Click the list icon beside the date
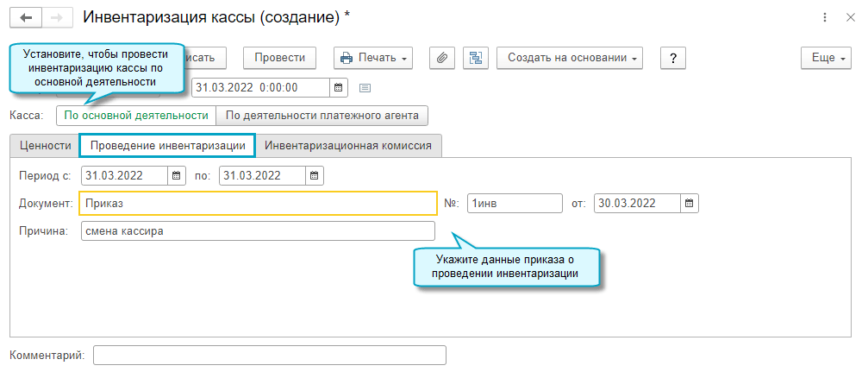The height and width of the screenshot is (372, 868). (365, 87)
